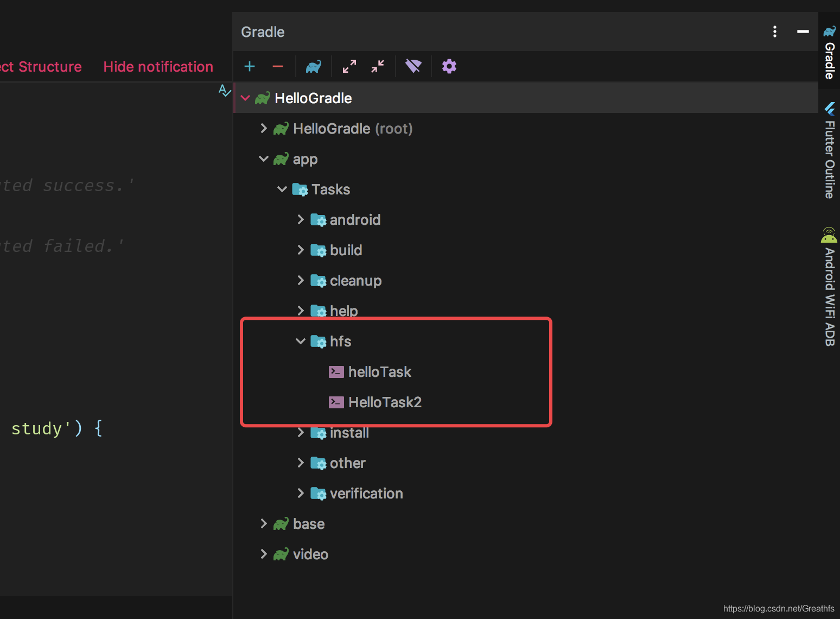Viewport: 840px width, 619px height.
Task: Click the verification folder gear icon
Action: [319, 494]
